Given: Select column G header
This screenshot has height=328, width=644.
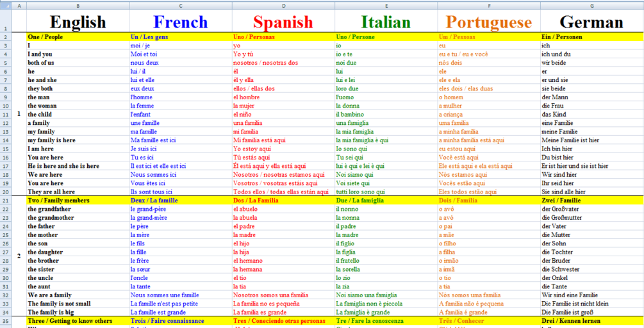Looking at the screenshot, I should point(592,6).
